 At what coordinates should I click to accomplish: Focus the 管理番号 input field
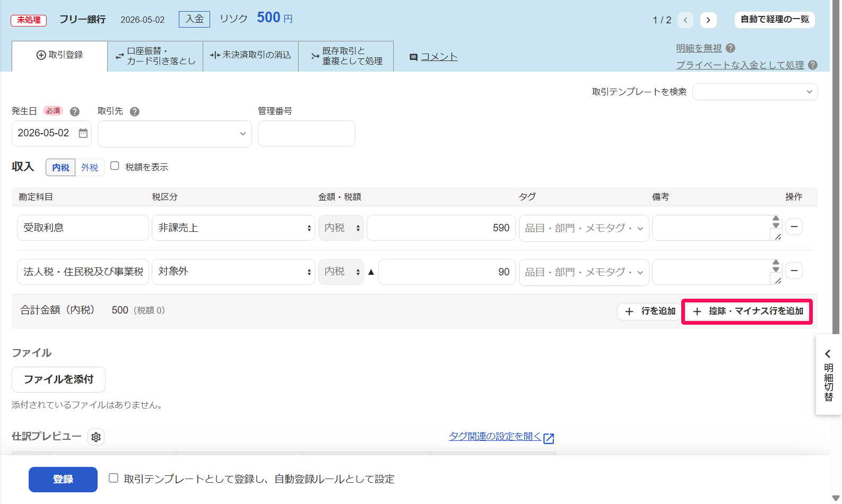tap(307, 134)
